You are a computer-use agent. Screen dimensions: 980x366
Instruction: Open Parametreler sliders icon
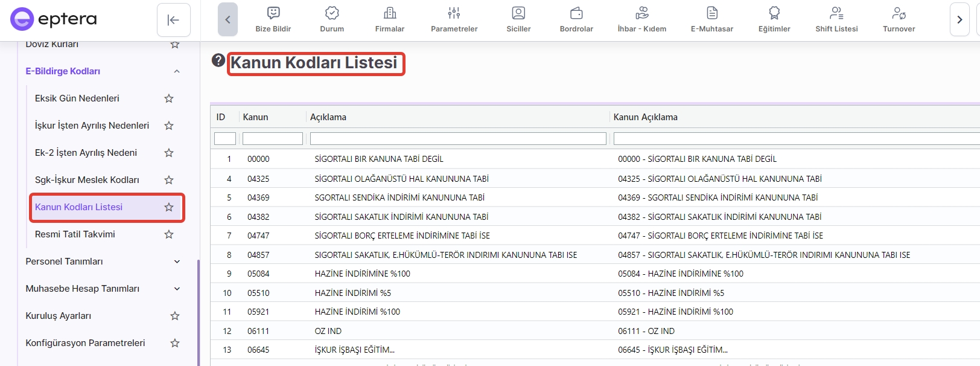coord(454,13)
